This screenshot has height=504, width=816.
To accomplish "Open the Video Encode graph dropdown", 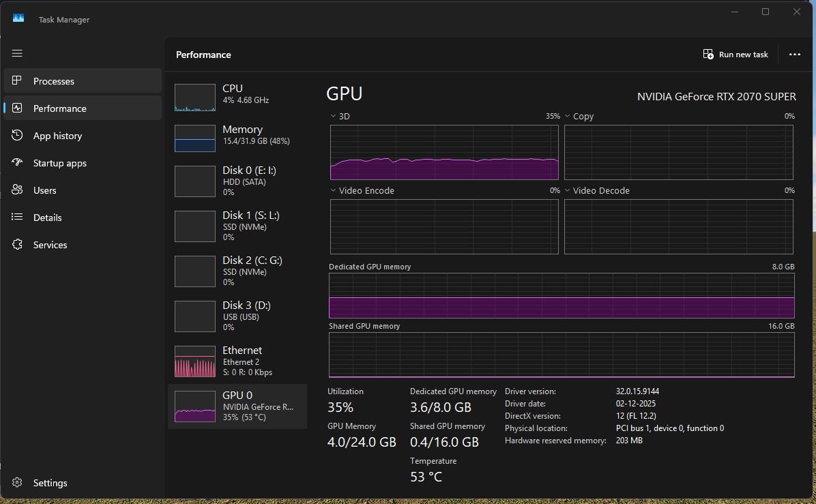I will [x=333, y=191].
